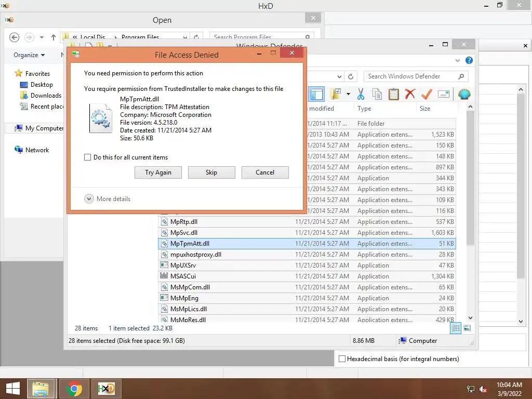The width and height of the screenshot is (532, 399).
Task: Click the network icon in system tray
Action: coord(471,389)
